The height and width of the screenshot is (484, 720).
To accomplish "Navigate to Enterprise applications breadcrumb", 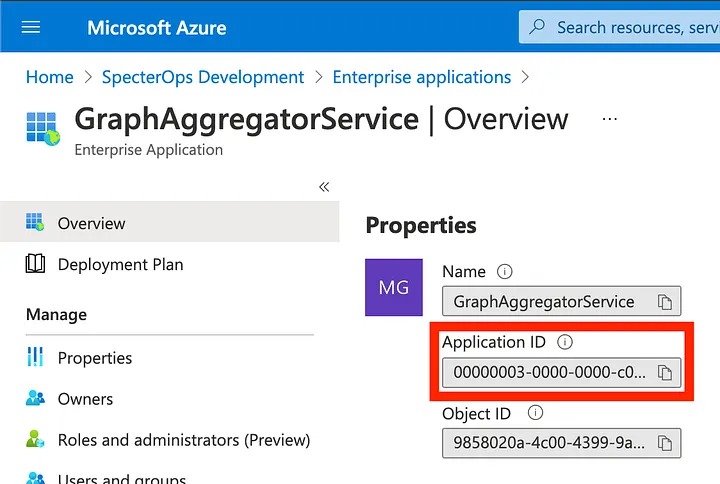I will click(x=421, y=77).
